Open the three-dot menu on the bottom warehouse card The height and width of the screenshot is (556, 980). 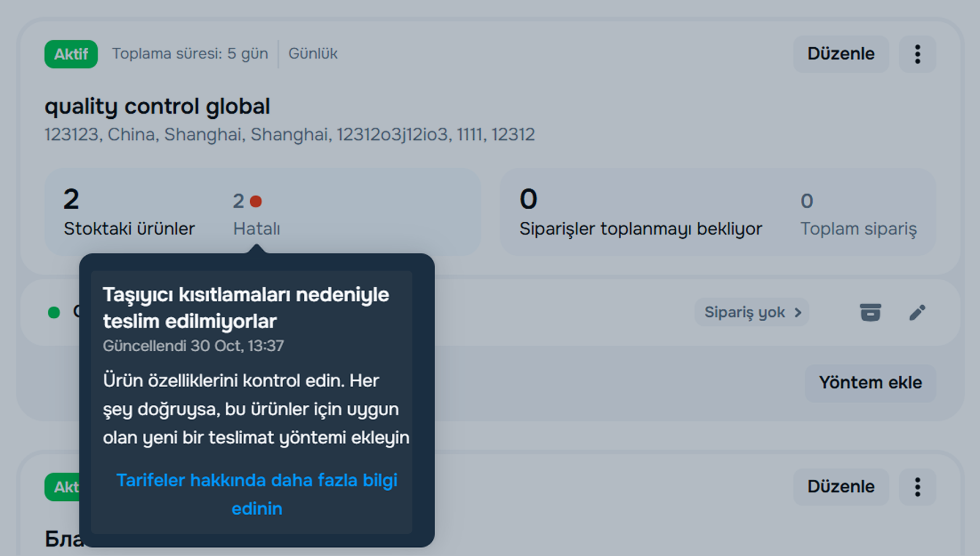point(917,487)
